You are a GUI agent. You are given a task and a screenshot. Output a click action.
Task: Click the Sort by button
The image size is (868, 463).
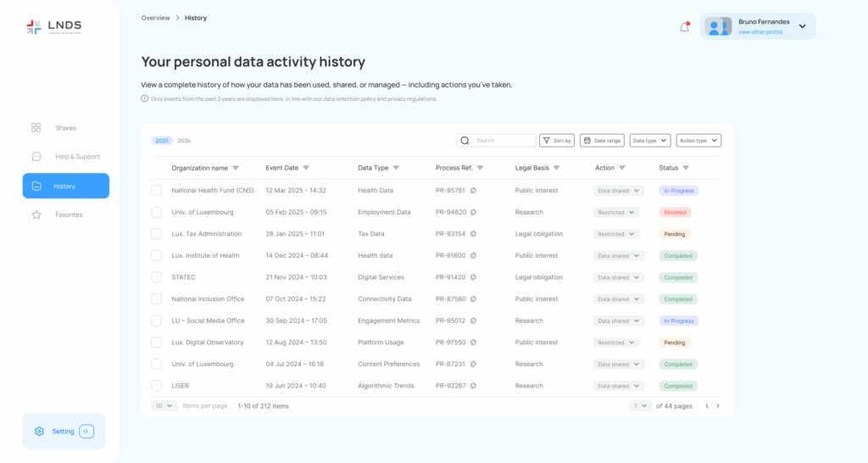tap(557, 141)
